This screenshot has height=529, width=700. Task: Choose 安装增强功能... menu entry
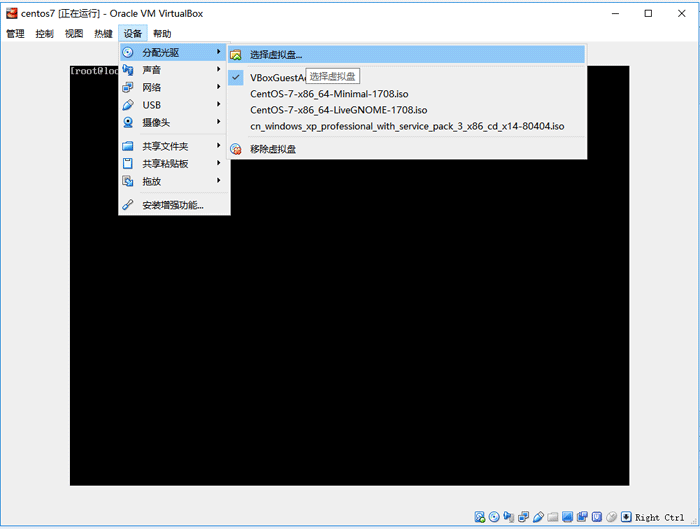click(175, 205)
